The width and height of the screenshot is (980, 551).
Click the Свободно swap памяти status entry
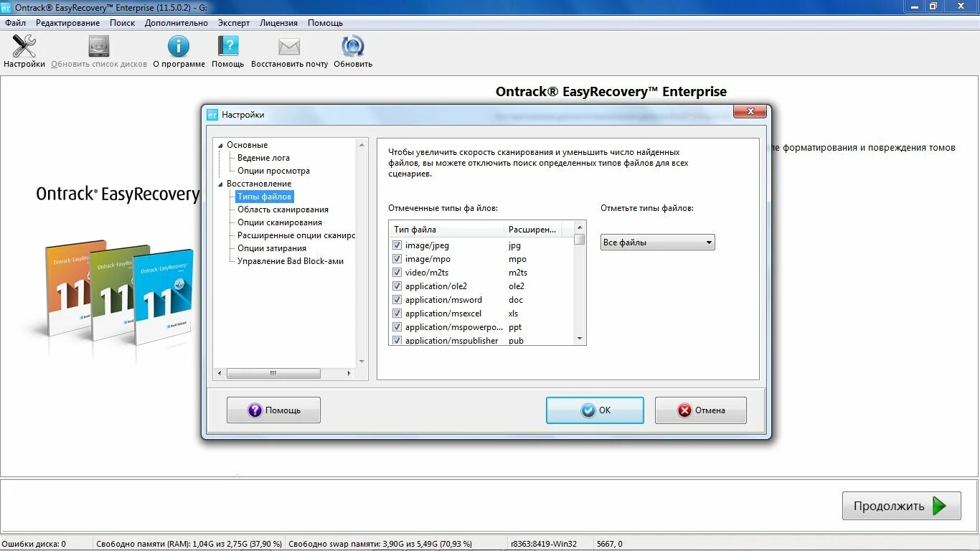click(x=380, y=544)
